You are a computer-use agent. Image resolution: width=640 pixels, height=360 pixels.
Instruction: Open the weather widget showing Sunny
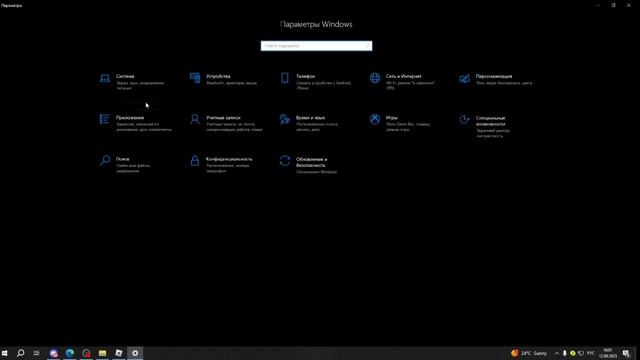[529, 353]
